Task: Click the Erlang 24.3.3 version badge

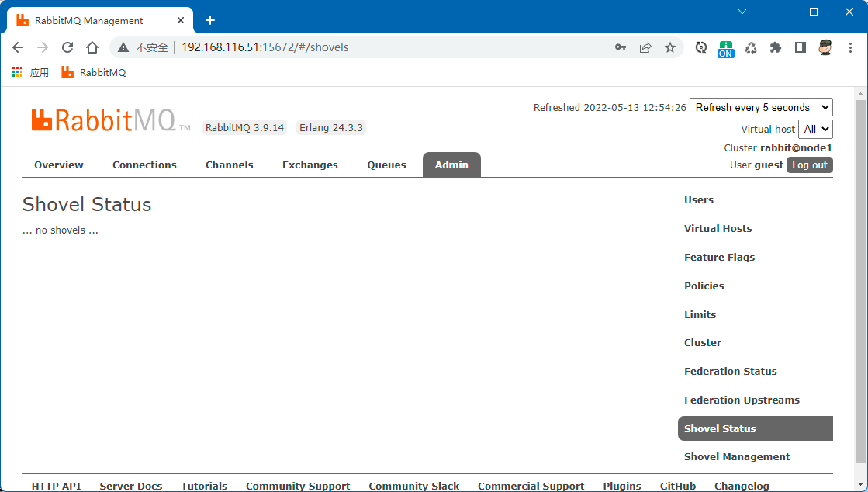Action: (x=331, y=127)
